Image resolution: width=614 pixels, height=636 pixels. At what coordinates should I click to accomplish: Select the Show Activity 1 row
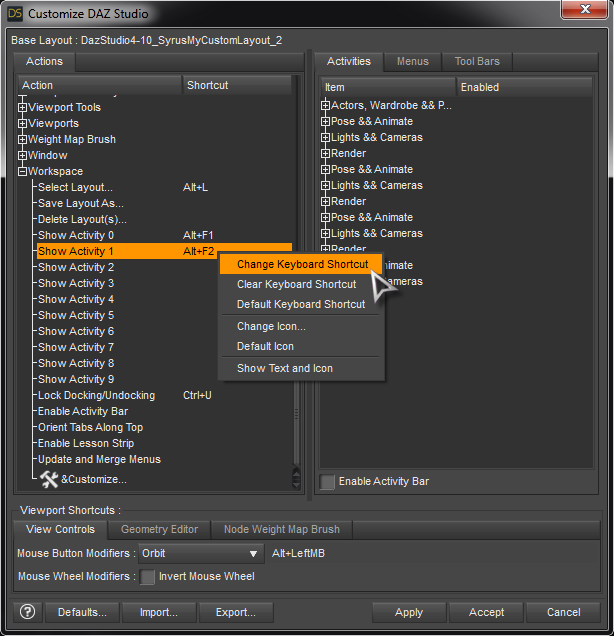point(164,251)
